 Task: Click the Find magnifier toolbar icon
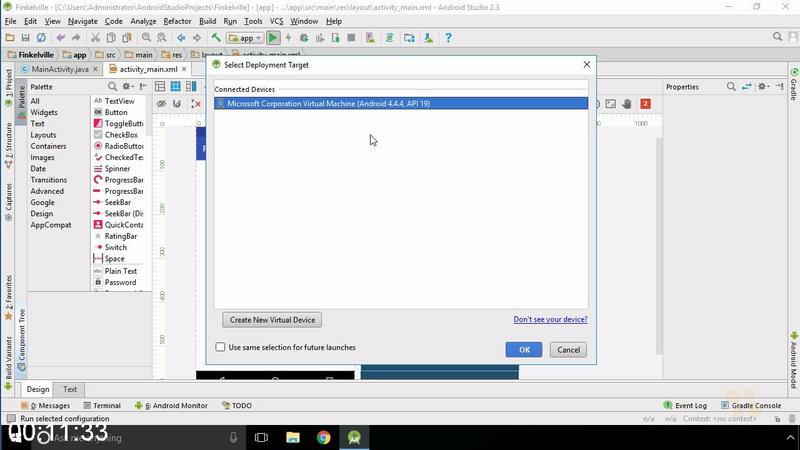(x=146, y=38)
